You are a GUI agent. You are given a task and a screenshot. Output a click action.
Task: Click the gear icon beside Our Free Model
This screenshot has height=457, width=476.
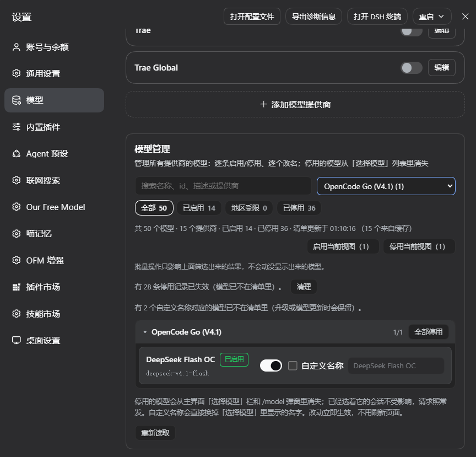coord(17,207)
